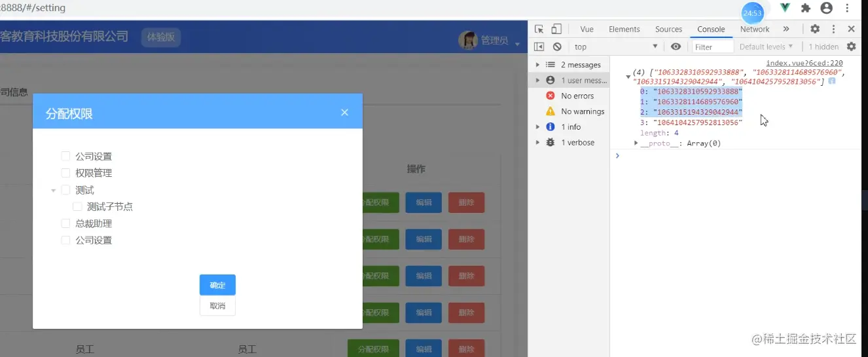Switch to the Vue tab
The width and height of the screenshot is (868, 357).
click(x=587, y=29)
